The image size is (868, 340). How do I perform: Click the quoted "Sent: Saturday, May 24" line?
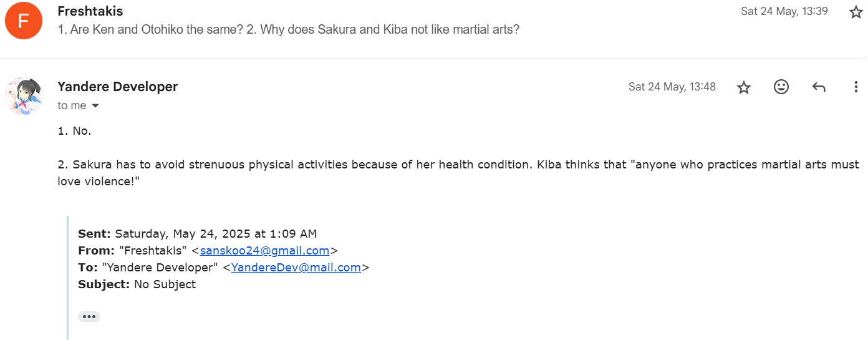pos(197,234)
